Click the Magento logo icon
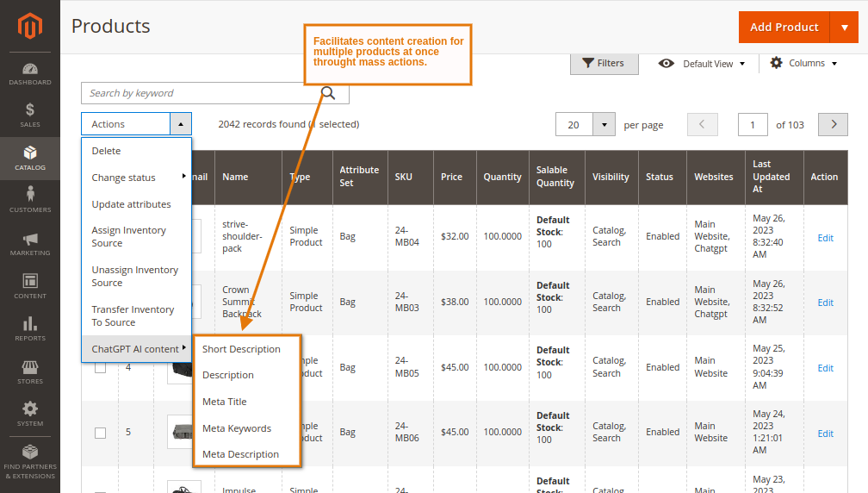The width and height of the screenshot is (868, 493). [x=30, y=26]
